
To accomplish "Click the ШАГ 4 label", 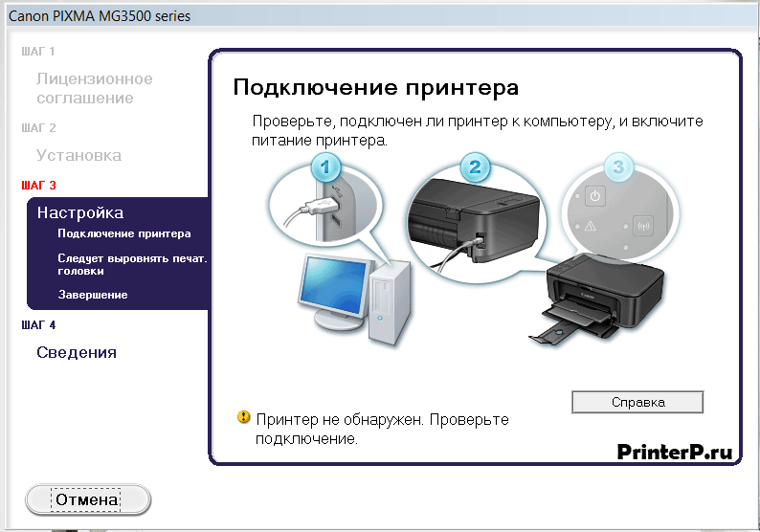I will pos(39,325).
